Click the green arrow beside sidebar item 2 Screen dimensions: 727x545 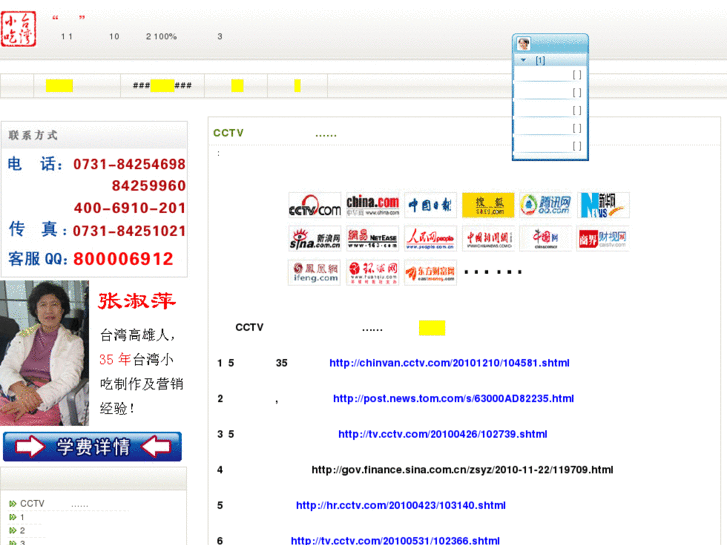13,530
